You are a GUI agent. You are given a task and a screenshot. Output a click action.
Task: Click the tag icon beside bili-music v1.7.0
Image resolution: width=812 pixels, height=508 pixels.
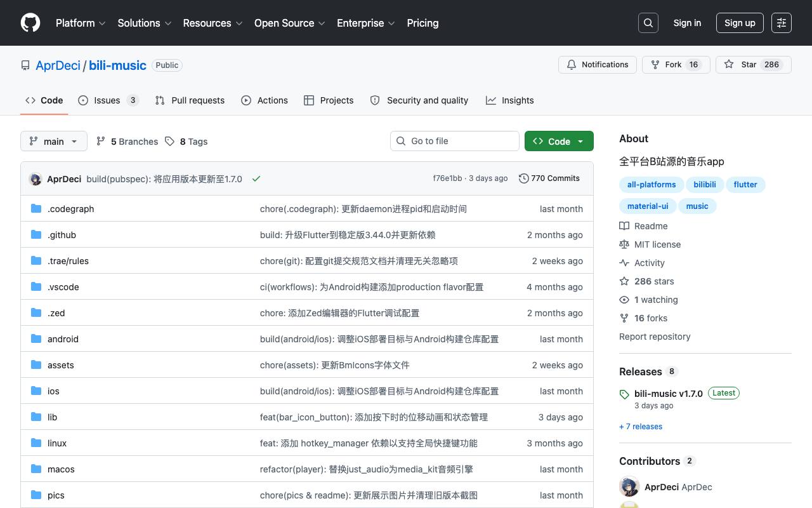[624, 394]
